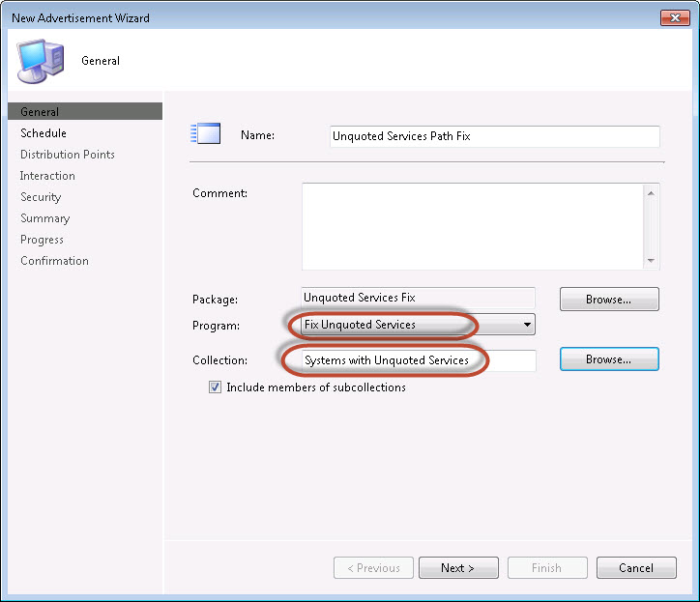
Task: Toggle Include members of subcollections checkbox
Action: tap(215, 387)
